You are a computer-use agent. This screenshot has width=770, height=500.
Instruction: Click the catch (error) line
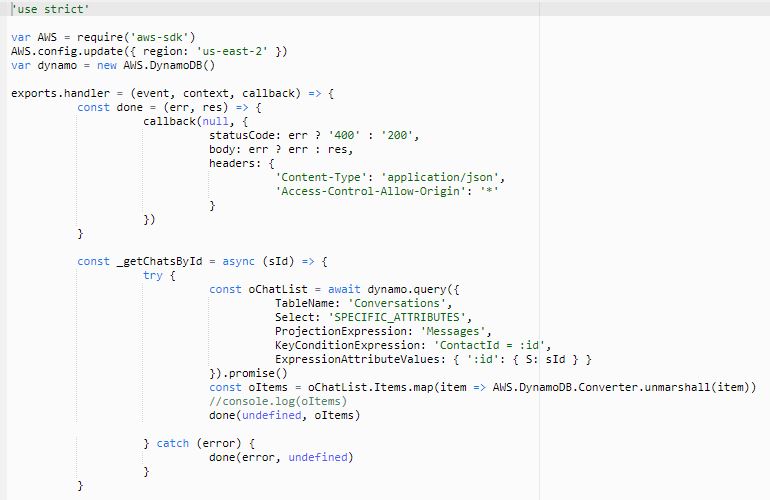[x=199, y=443]
